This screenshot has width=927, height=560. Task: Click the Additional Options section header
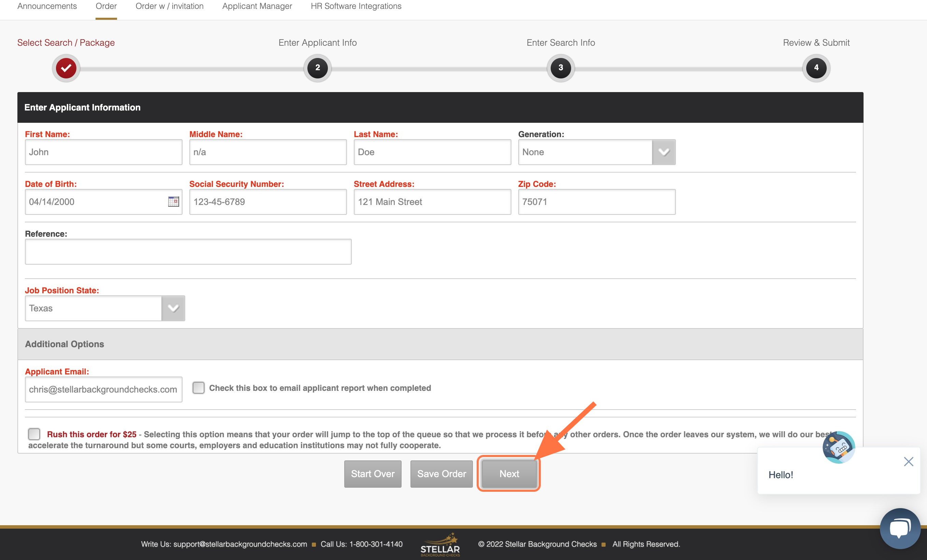pos(440,344)
